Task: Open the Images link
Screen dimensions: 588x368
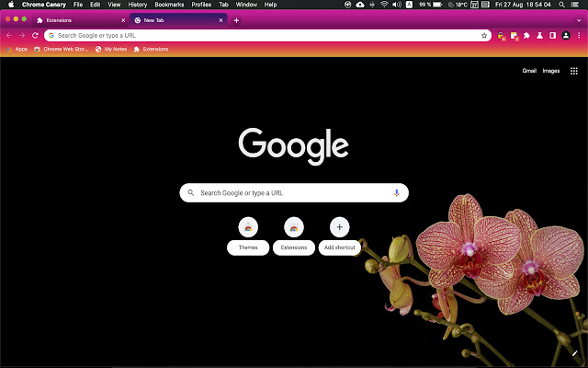Action: [551, 70]
